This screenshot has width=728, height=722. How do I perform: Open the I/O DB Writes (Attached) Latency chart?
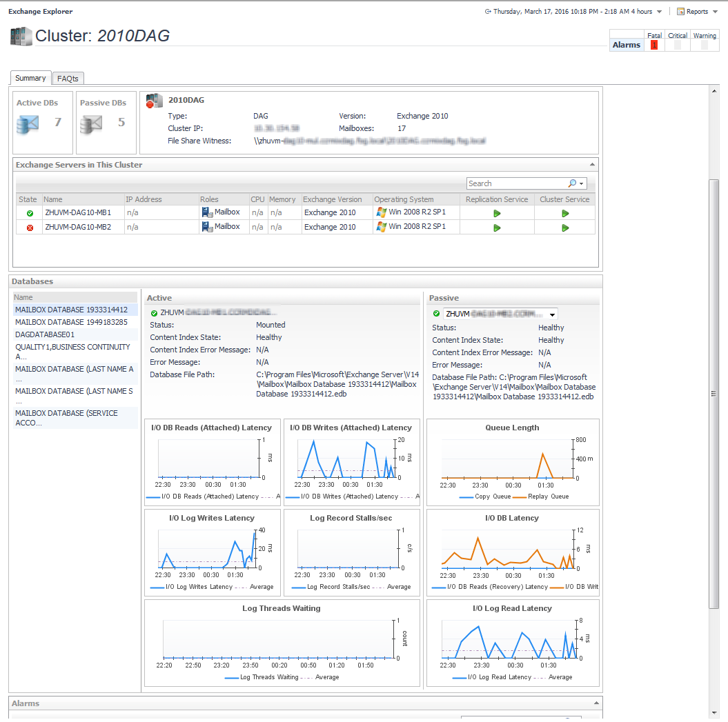[x=351, y=462]
